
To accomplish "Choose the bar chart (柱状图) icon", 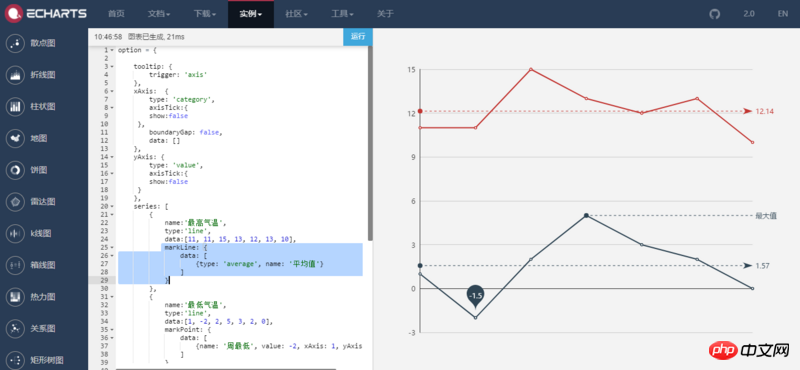I will pos(15,107).
